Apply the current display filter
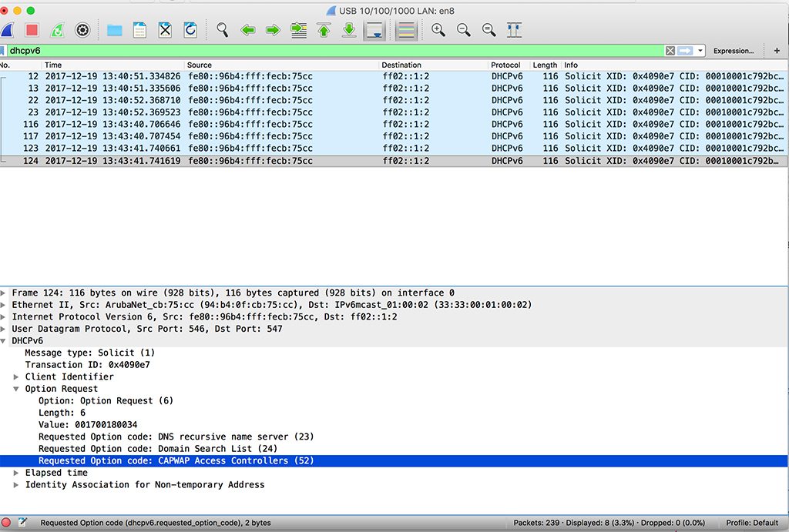This screenshot has height=532, width=789. coord(686,49)
